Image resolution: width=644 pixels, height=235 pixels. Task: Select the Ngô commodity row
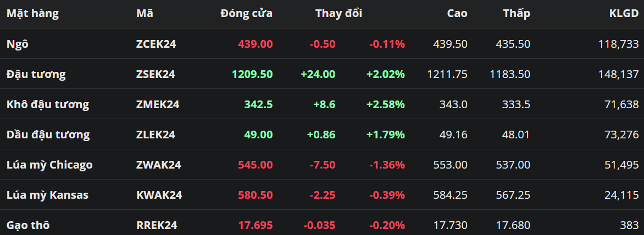point(17,44)
